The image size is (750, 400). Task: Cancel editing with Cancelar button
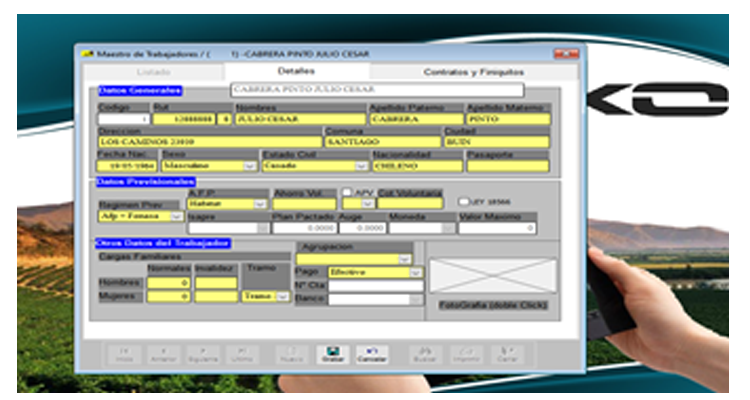[x=372, y=355]
